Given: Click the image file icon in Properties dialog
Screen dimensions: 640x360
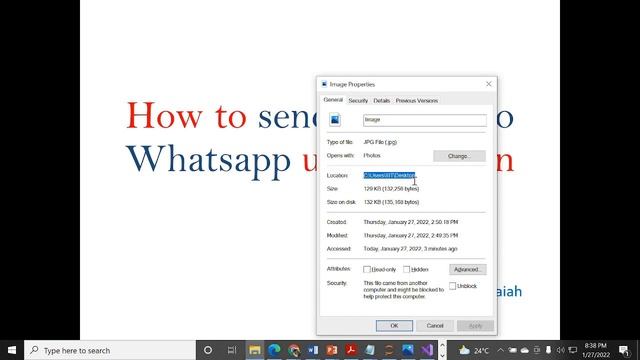Looking at the screenshot, I should 335,120.
